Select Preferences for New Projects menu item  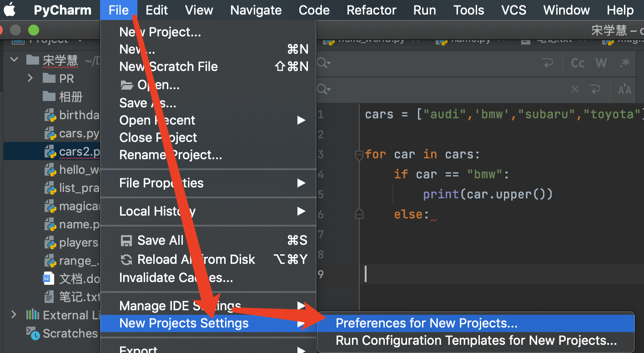click(x=426, y=323)
